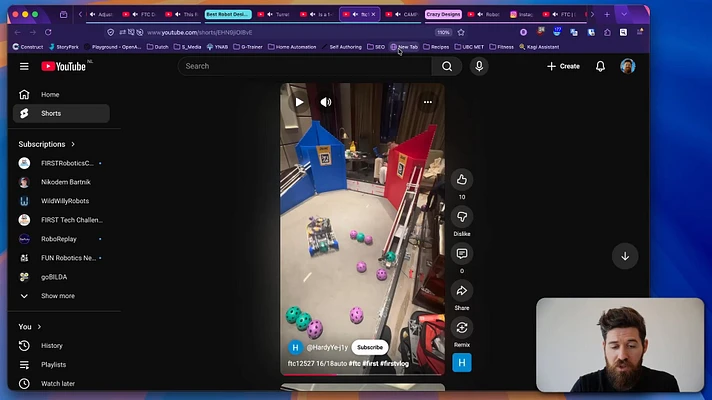The height and width of the screenshot is (400, 712).
Task: Open the Kagi Assistant bookmark
Action: click(539, 47)
